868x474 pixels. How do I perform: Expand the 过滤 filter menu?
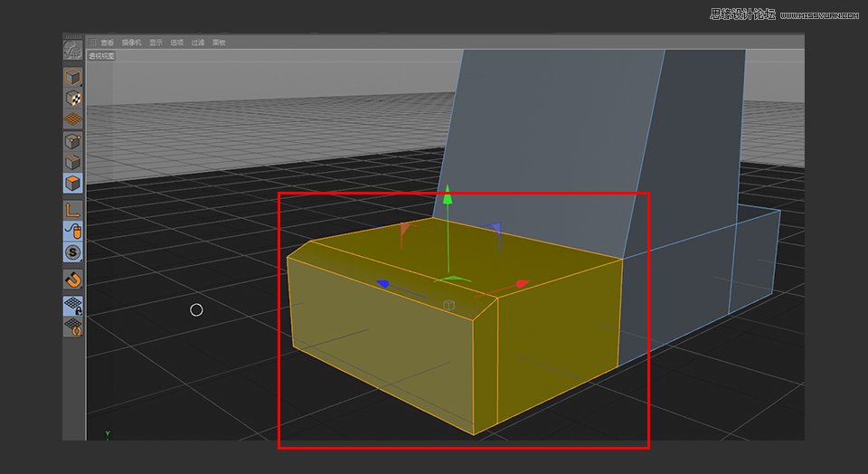pos(197,43)
